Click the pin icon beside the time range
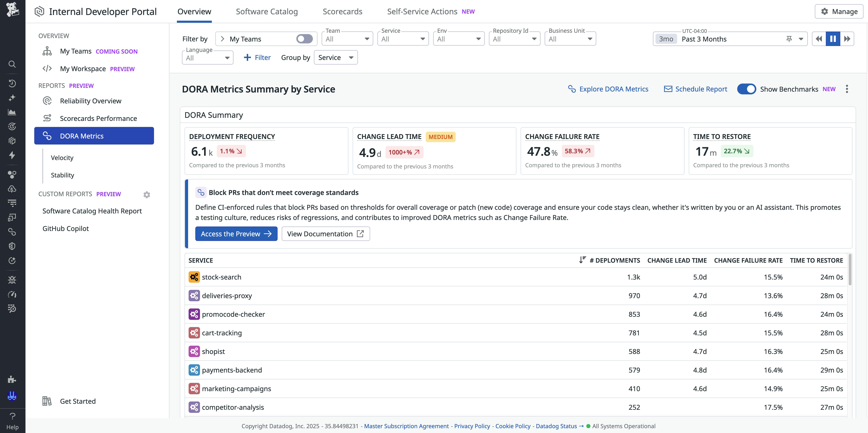 (x=789, y=39)
